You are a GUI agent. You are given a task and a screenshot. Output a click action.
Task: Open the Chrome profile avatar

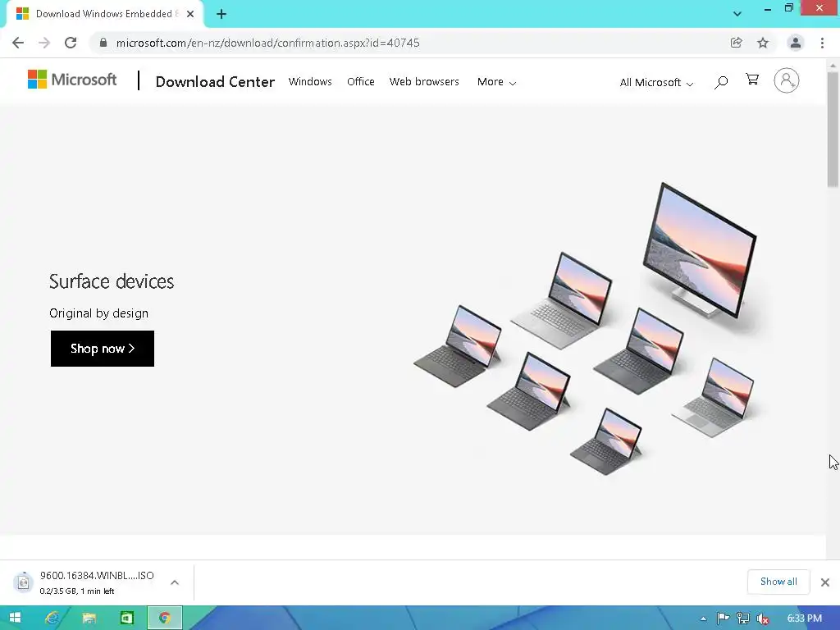tap(796, 43)
